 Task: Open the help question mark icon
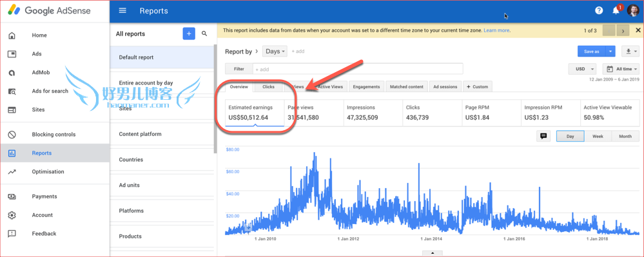(x=599, y=11)
